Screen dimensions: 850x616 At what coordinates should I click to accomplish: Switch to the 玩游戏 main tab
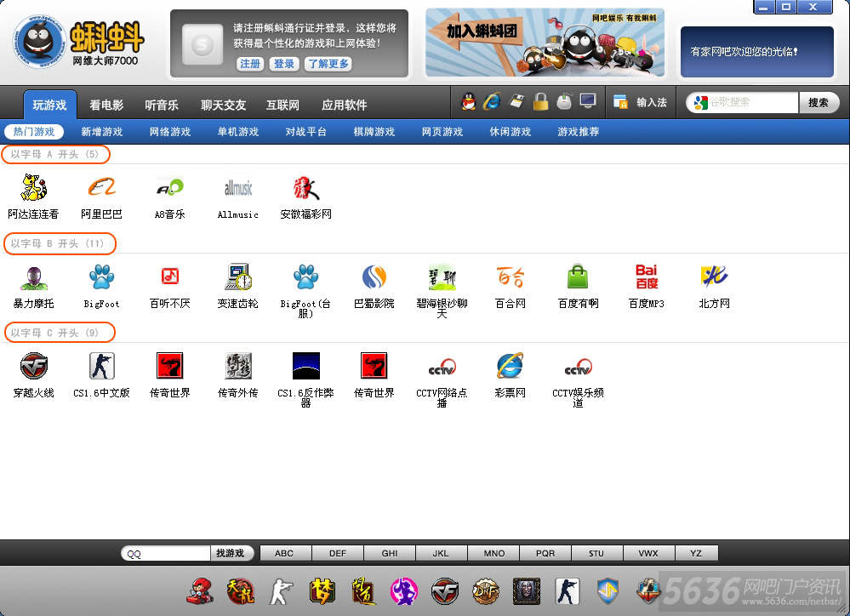click(50, 105)
